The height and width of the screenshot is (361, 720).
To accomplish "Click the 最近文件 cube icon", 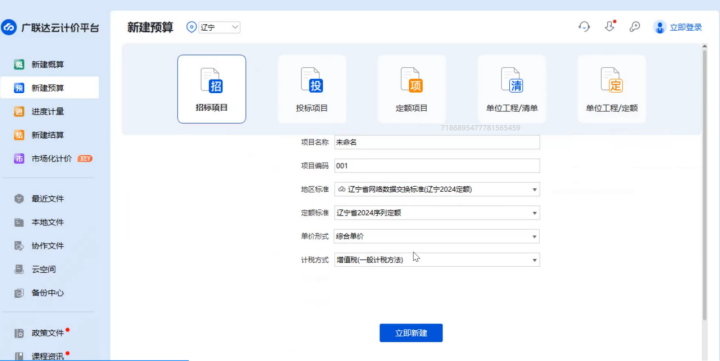I will click(19, 199).
